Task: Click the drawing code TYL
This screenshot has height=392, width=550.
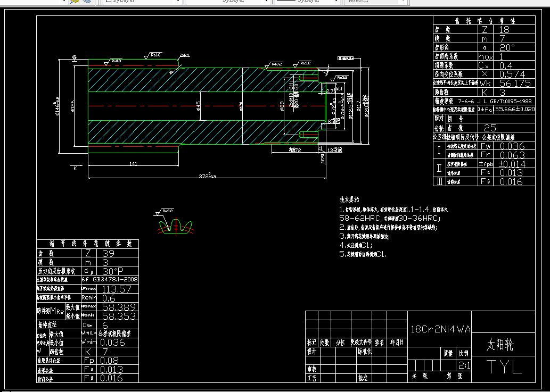Action: tap(504, 367)
